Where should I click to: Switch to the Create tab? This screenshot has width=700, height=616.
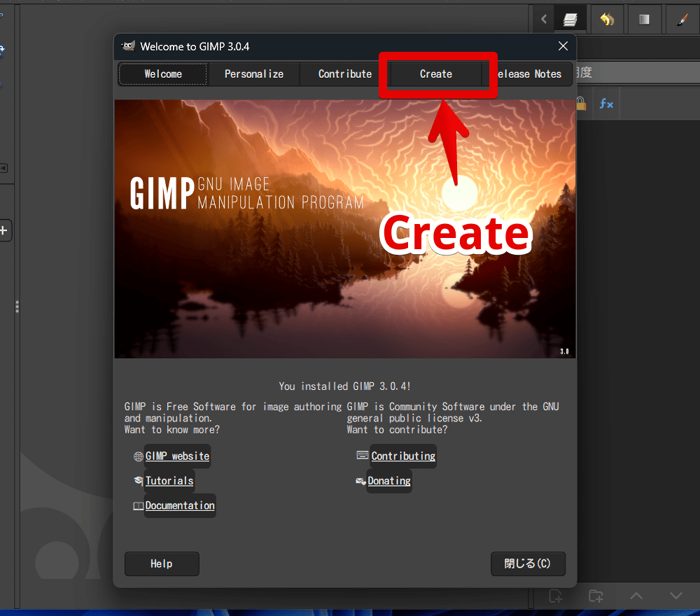(x=436, y=74)
